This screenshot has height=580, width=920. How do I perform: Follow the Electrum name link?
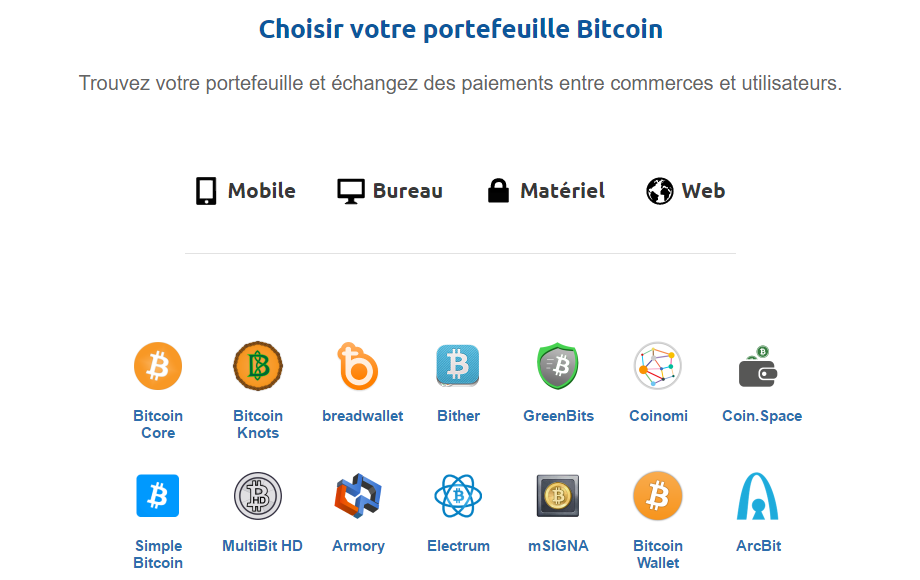tap(458, 546)
